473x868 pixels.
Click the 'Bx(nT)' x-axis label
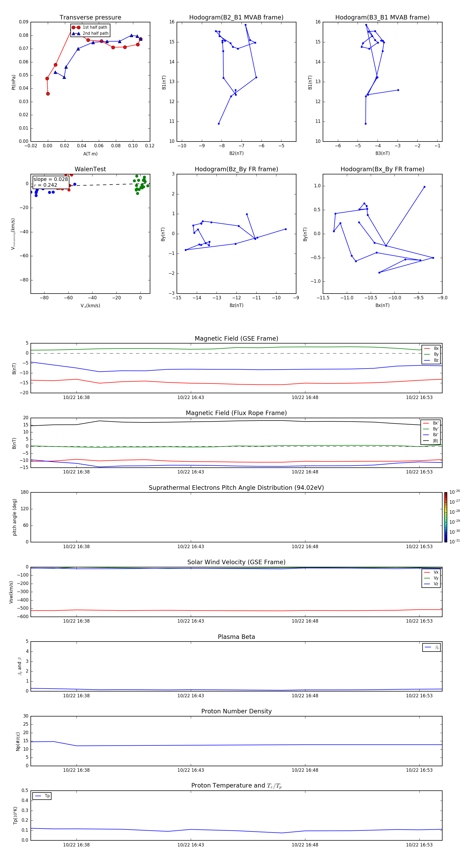tap(382, 306)
